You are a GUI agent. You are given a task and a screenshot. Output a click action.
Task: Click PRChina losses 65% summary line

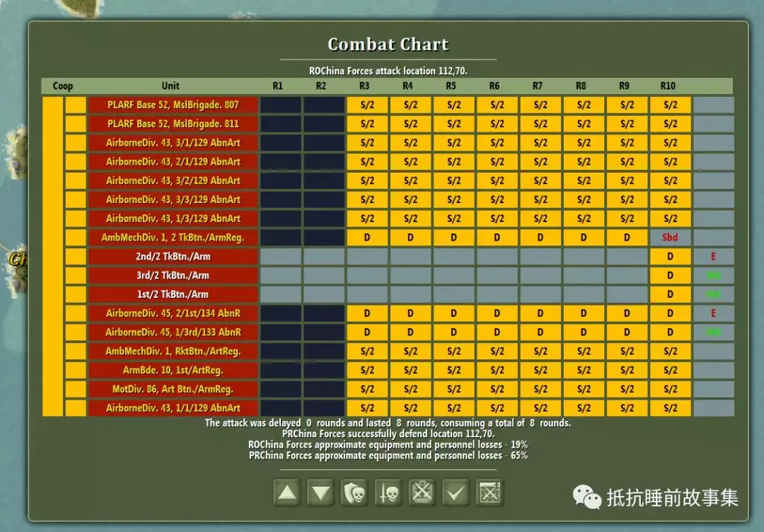click(x=388, y=456)
